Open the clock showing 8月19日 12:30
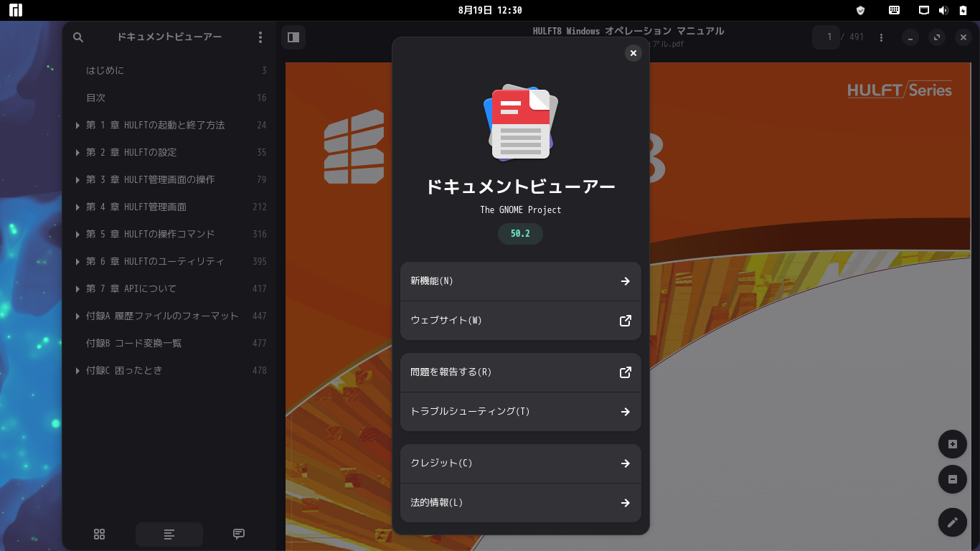The height and width of the screenshot is (551, 980). pyautogui.click(x=490, y=10)
